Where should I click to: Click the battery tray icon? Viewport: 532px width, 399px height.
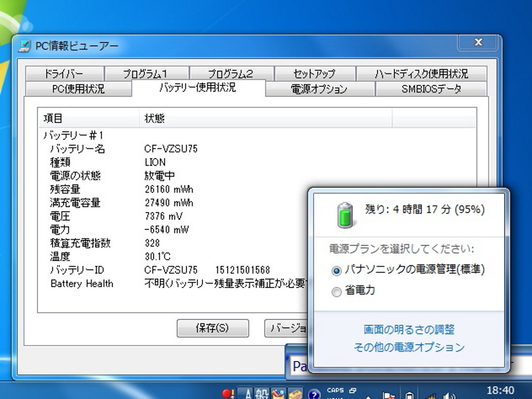410,394
